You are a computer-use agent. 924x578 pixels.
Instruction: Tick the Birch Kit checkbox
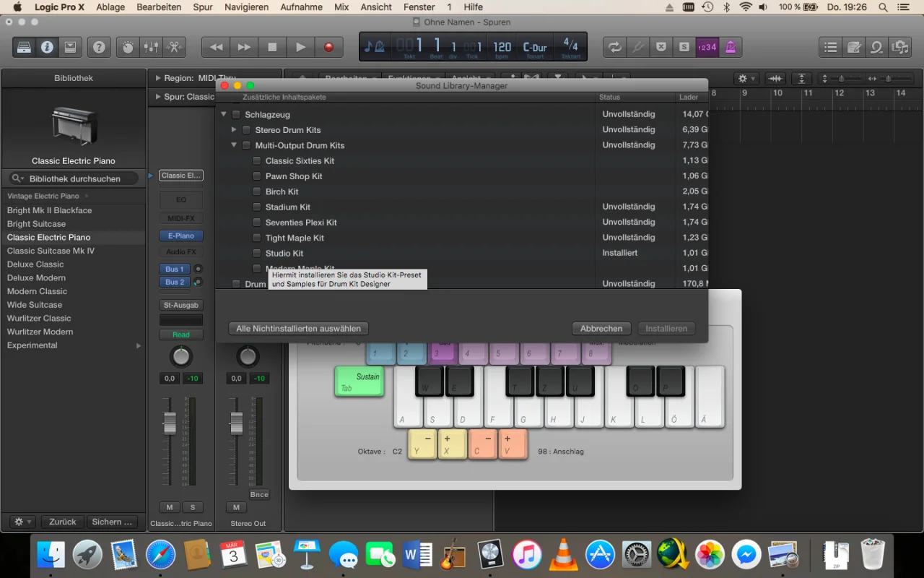point(256,191)
